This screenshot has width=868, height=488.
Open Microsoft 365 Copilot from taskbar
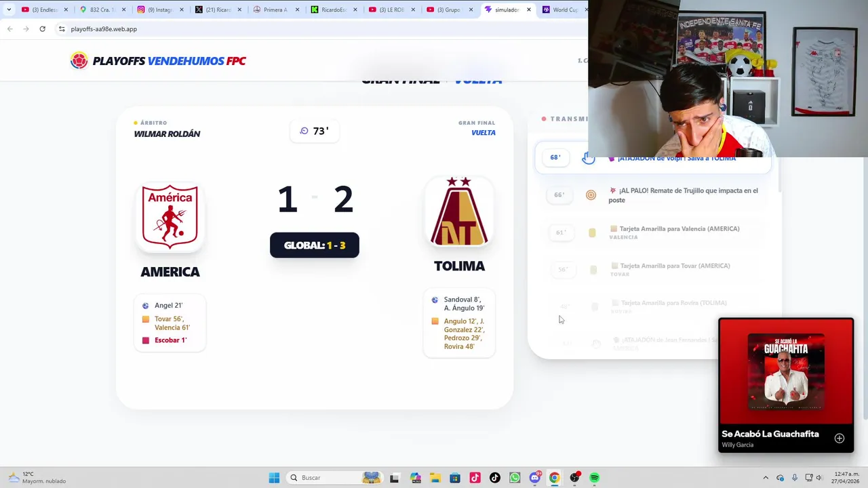[x=415, y=478]
